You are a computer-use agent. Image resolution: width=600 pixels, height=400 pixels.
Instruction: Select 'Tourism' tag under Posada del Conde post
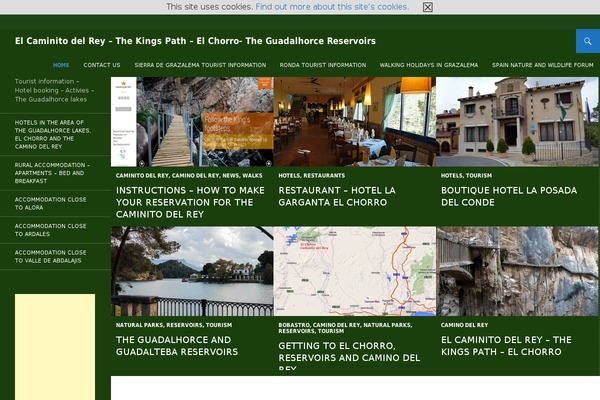[x=479, y=176]
